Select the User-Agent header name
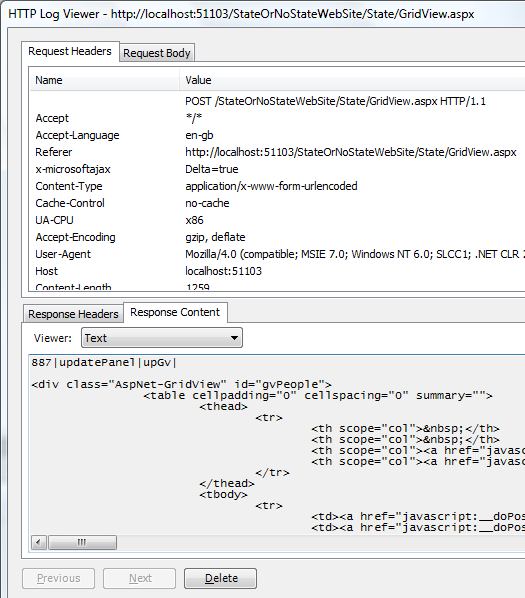Viewport: 525px width, 598px height. pyautogui.click(x=63, y=254)
